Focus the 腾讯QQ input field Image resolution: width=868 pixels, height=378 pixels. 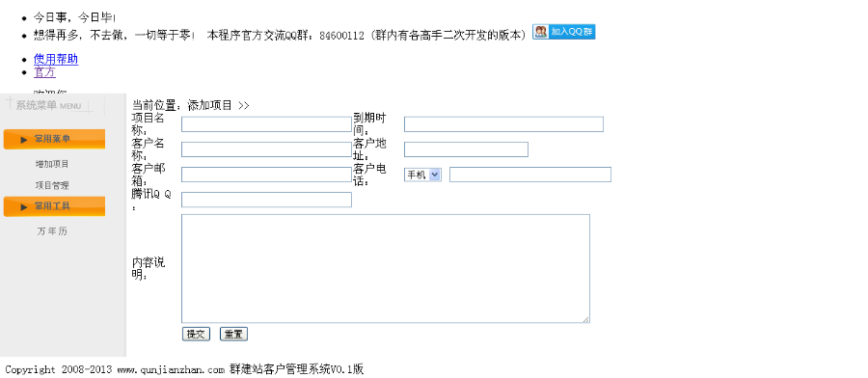(x=267, y=200)
